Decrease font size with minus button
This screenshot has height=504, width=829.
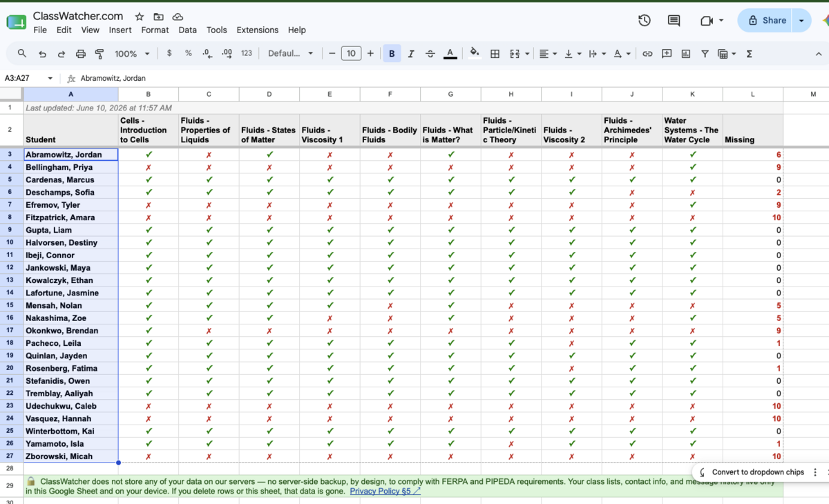332,53
